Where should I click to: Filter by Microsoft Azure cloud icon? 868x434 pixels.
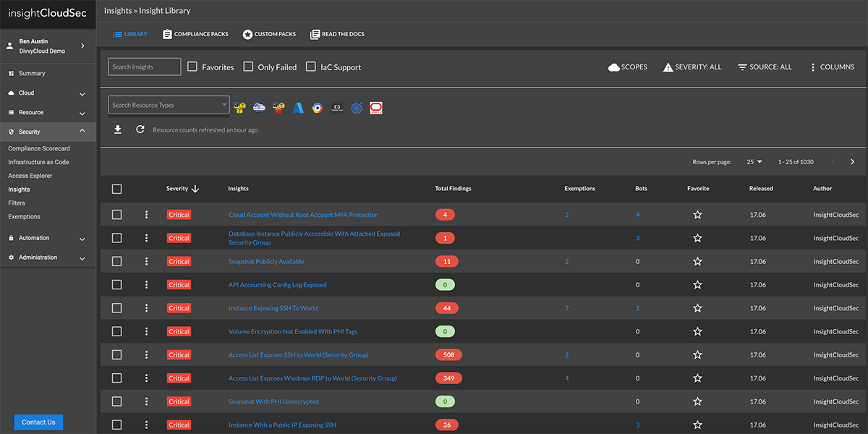coord(298,108)
